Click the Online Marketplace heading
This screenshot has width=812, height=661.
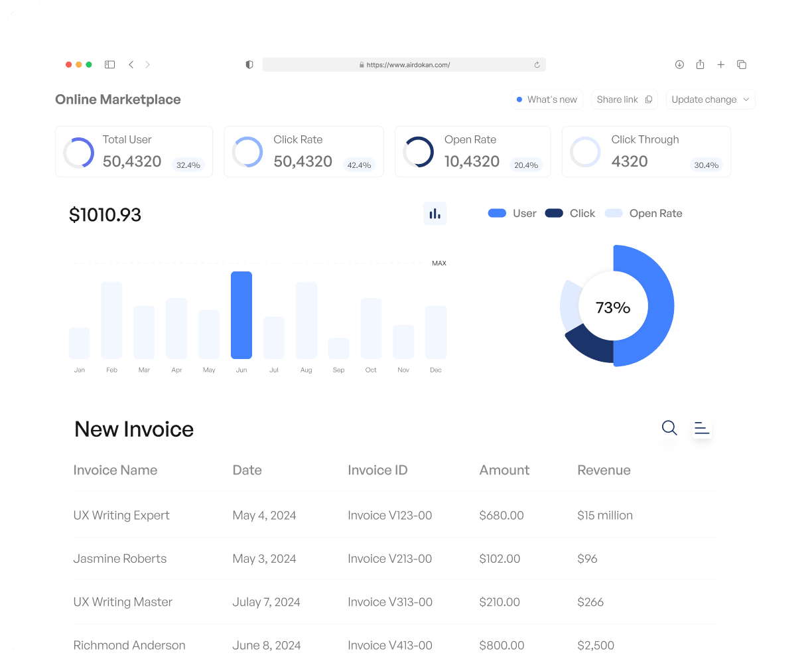coord(117,99)
